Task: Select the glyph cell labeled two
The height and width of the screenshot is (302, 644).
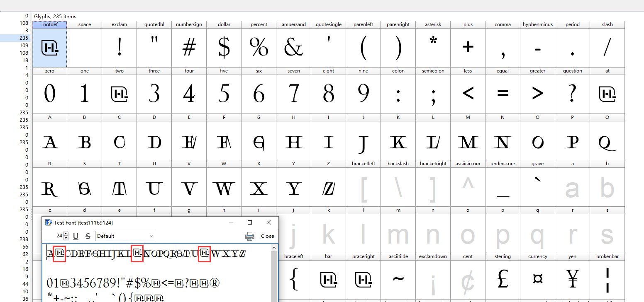Action: click(x=120, y=91)
